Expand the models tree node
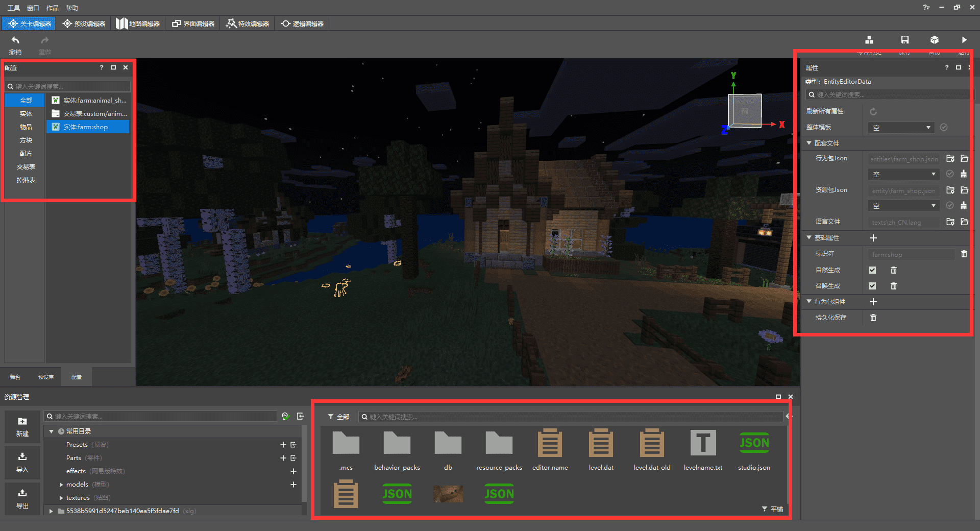 [x=61, y=485]
